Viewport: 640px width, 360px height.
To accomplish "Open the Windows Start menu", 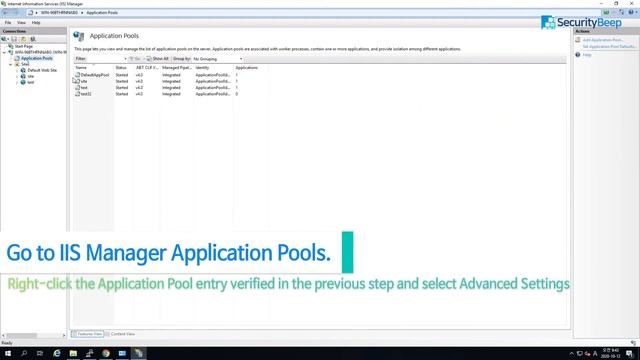I will 8,353.
